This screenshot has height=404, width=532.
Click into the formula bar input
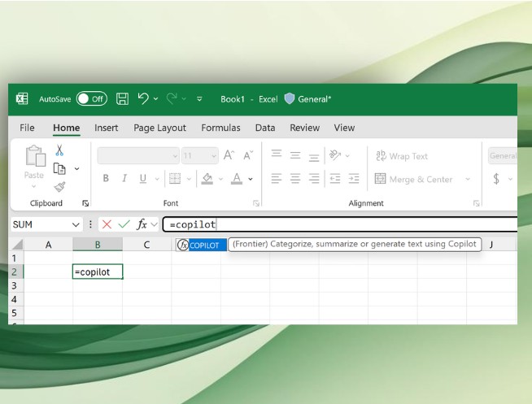pyautogui.click(x=340, y=224)
